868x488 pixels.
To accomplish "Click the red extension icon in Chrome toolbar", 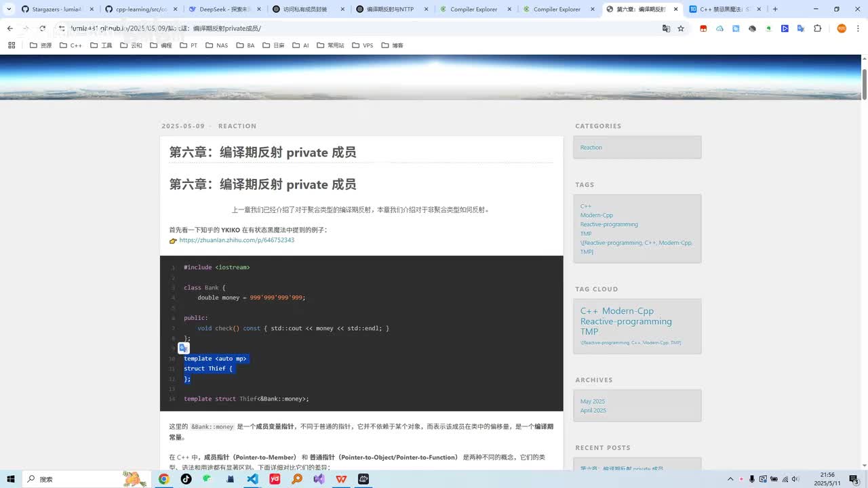I will (703, 28).
